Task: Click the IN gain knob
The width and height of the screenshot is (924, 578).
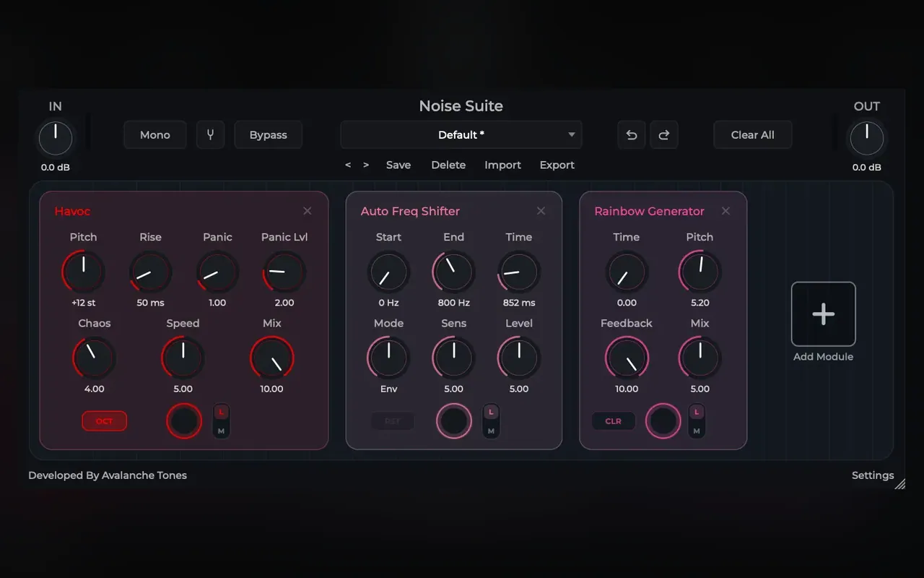Action: pyautogui.click(x=56, y=138)
